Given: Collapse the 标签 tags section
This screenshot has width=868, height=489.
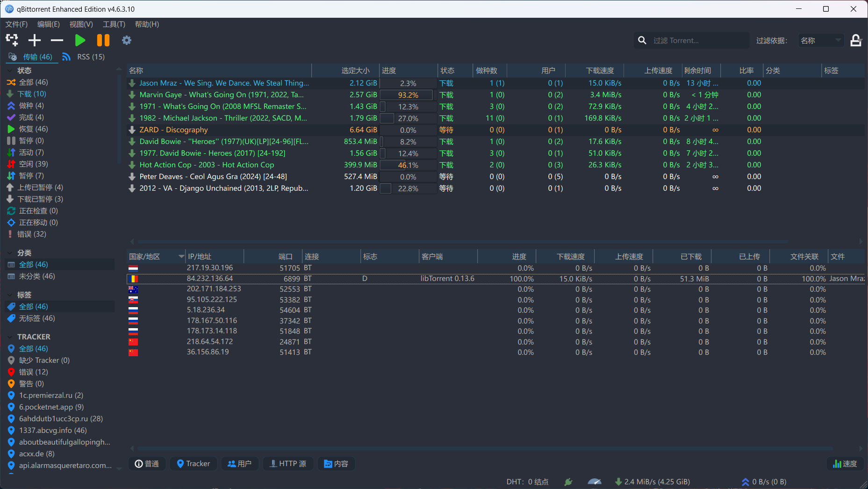Looking at the screenshot, I should point(10,295).
